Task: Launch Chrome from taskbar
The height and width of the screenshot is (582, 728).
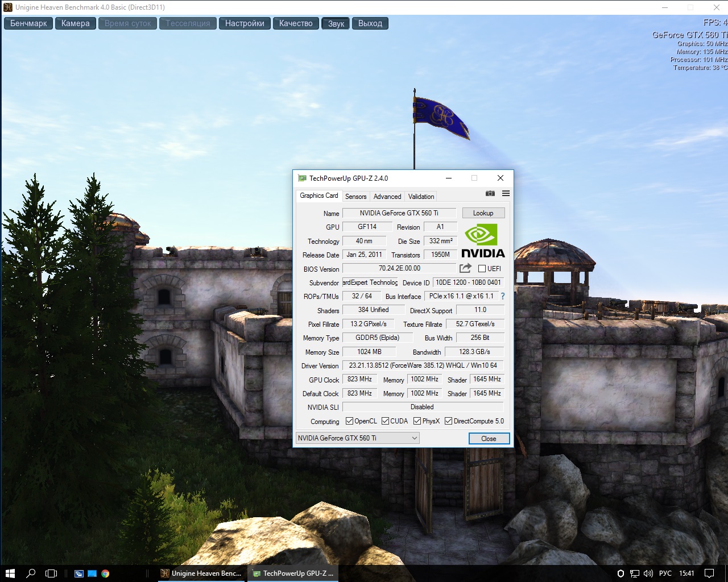Action: [x=105, y=573]
